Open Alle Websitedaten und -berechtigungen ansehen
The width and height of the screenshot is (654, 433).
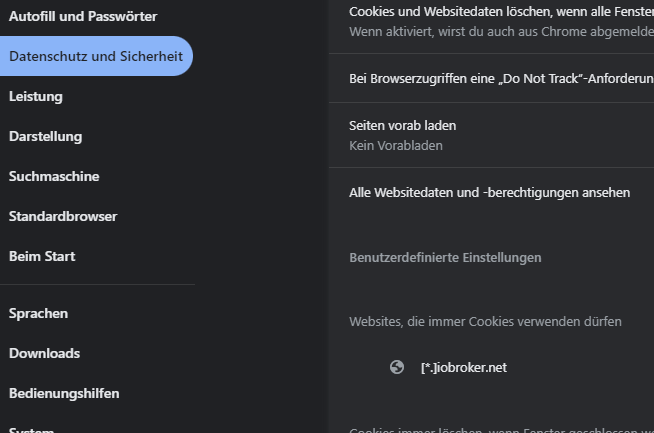pos(490,192)
